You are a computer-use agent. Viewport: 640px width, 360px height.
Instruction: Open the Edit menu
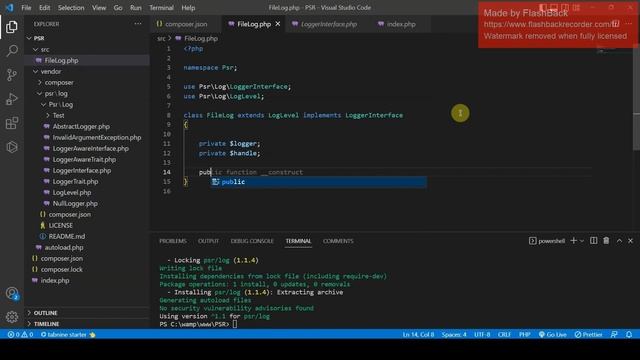point(44,8)
